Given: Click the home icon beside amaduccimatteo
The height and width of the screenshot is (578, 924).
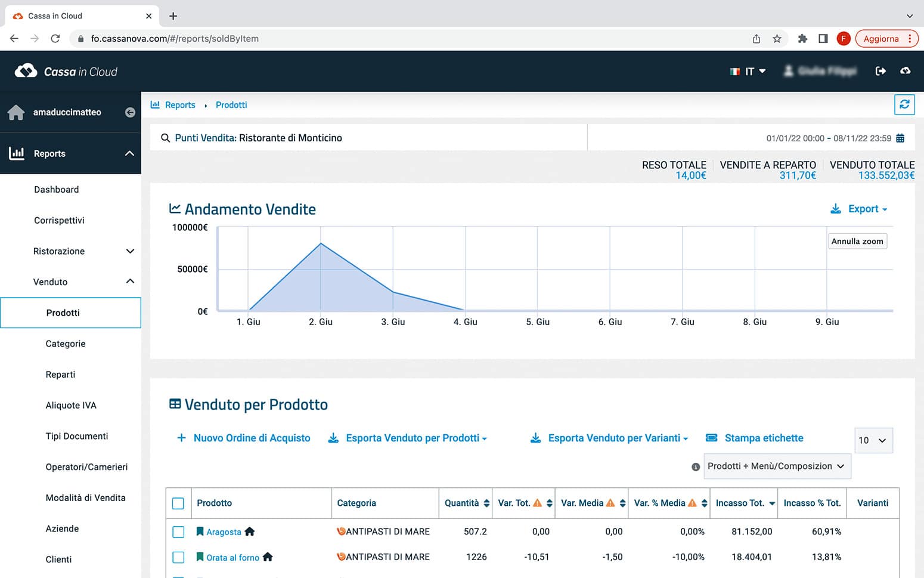Looking at the screenshot, I should tap(16, 112).
